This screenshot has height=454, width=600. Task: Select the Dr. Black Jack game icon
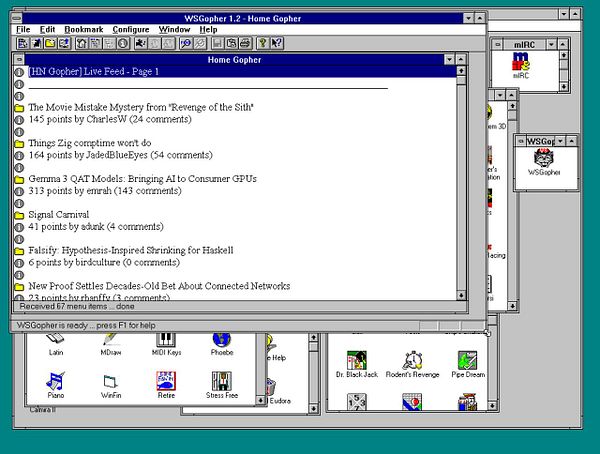pyautogui.click(x=357, y=364)
